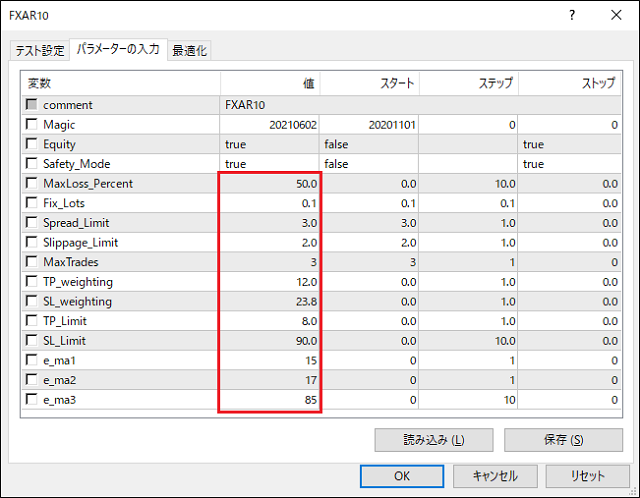Open the 最適化 tab
This screenshot has height=498, width=640.
(x=189, y=51)
